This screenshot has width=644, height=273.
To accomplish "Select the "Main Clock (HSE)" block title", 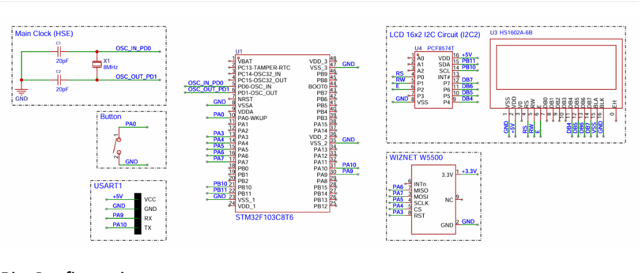I will click(x=40, y=34).
